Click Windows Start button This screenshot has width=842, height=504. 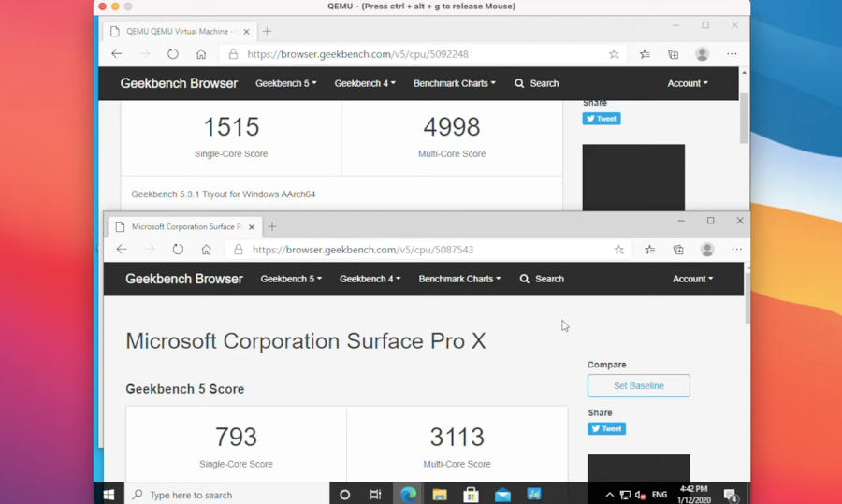coord(109,495)
